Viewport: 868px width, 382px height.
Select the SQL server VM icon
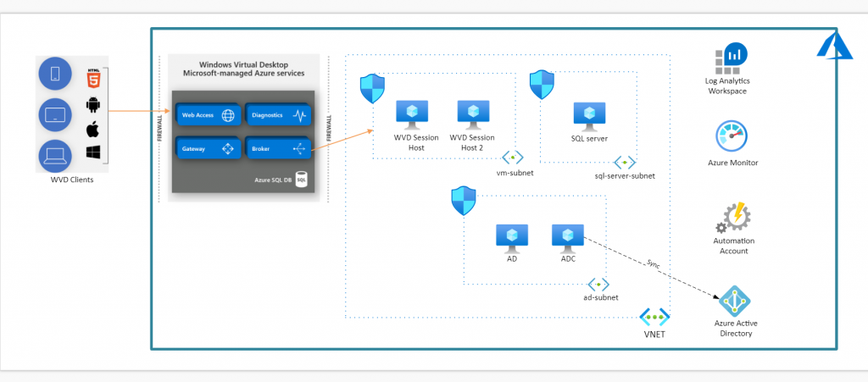[x=589, y=116]
